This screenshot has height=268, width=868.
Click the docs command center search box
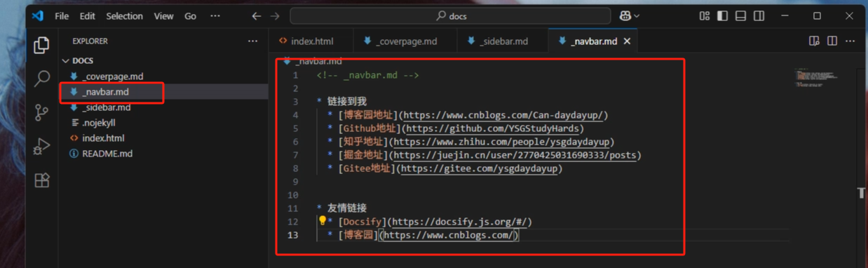(450, 15)
